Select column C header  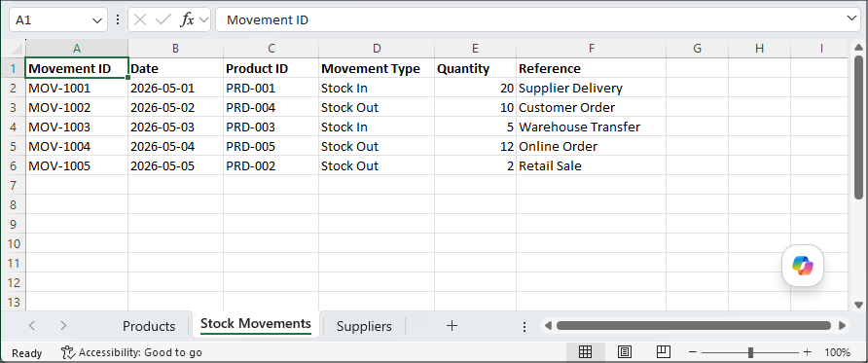point(271,48)
